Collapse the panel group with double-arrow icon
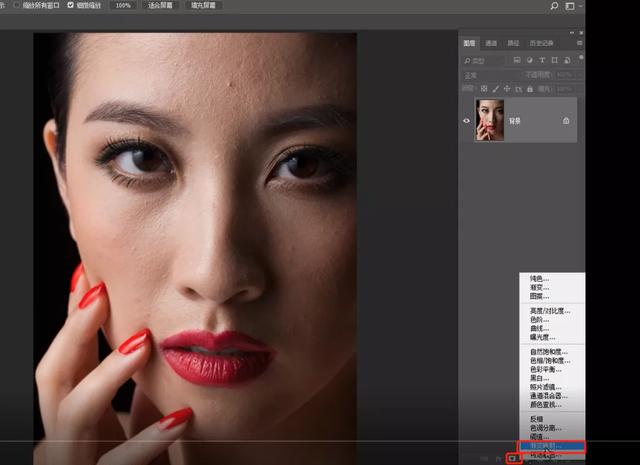 click(x=572, y=33)
